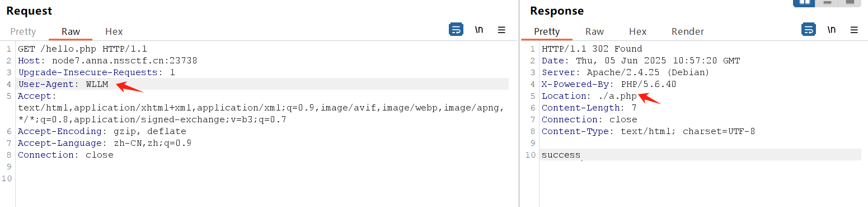Click the response Connection: close line
The width and height of the screenshot is (868, 207).
coord(589,119)
